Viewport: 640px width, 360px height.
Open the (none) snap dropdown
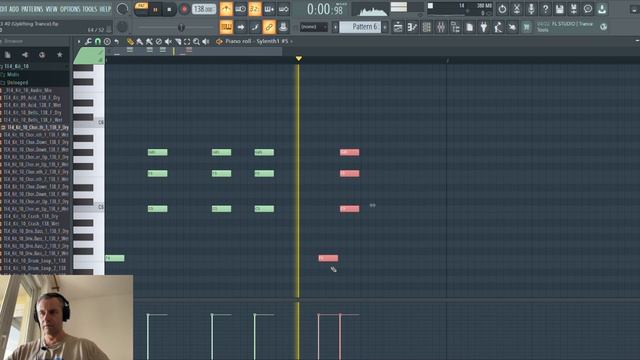click(x=313, y=27)
